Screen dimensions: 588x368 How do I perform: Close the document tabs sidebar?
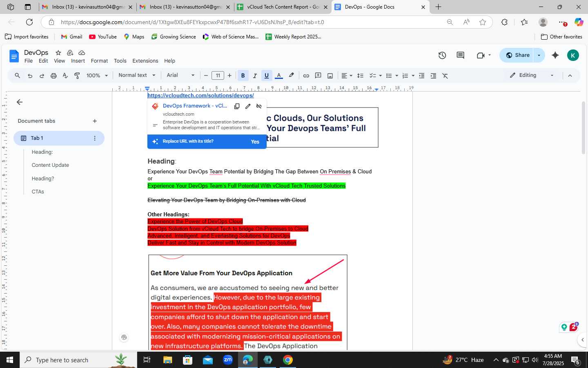pos(20,102)
